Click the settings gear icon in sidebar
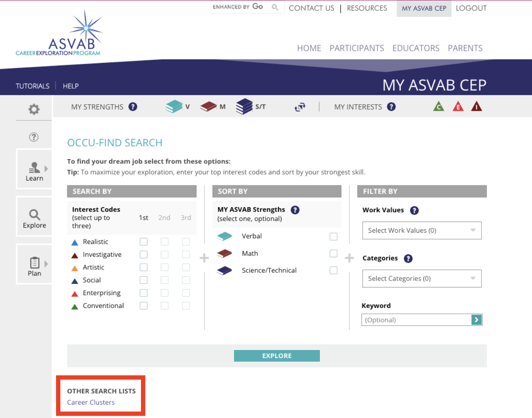Screen dimensions: 532x418 (34, 109)
